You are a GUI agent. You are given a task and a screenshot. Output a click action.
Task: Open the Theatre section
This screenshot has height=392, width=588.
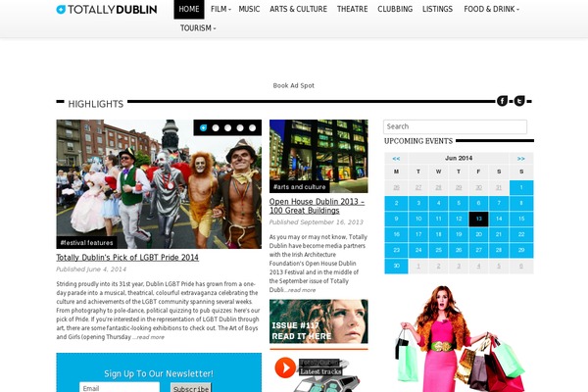(352, 9)
